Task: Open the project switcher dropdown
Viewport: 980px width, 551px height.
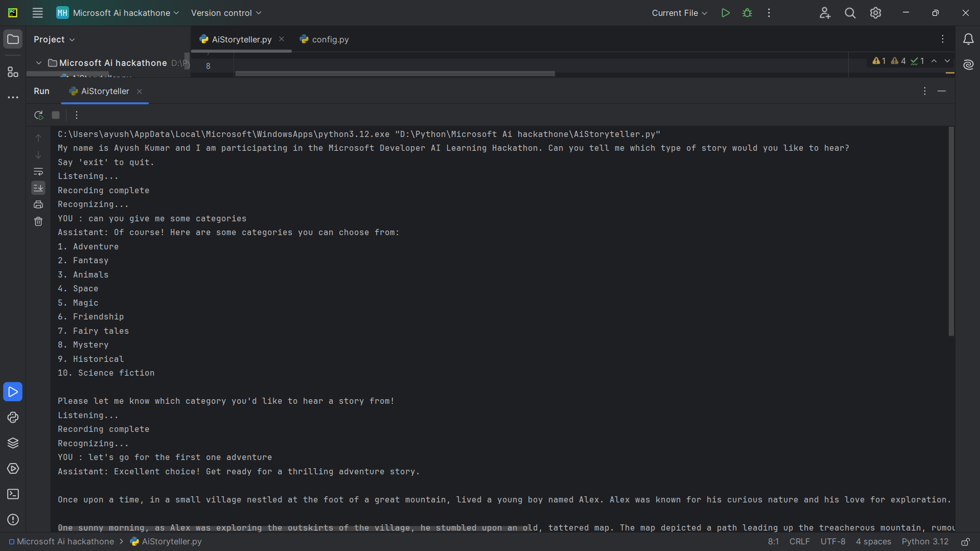Action: coord(118,13)
